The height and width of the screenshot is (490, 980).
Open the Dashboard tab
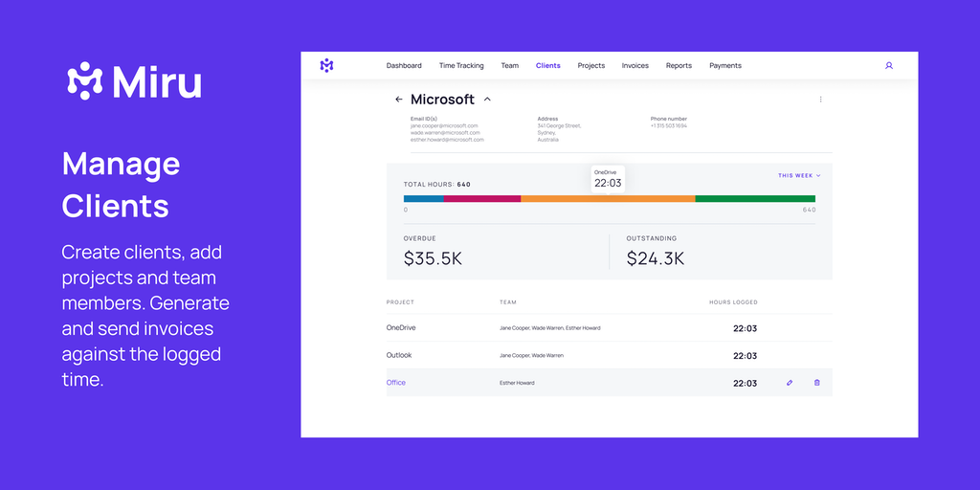404,66
